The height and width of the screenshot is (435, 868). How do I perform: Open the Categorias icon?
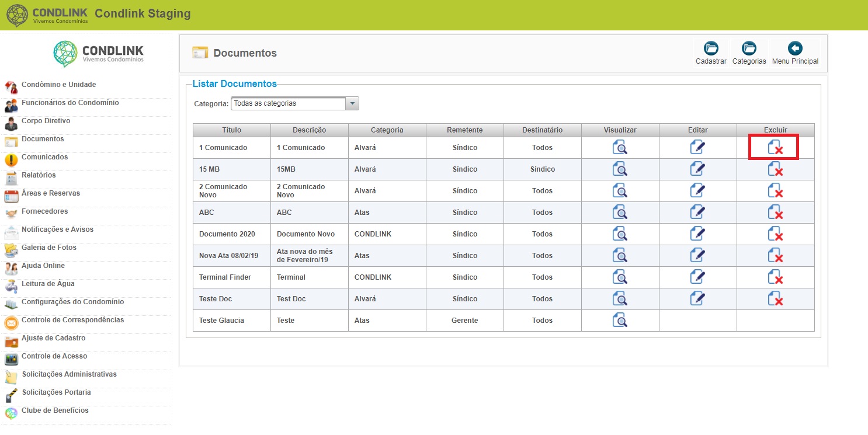coord(749,48)
